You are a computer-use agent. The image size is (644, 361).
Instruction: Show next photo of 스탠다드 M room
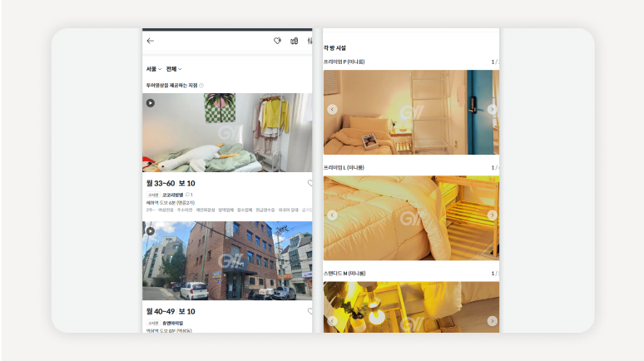pyautogui.click(x=492, y=321)
